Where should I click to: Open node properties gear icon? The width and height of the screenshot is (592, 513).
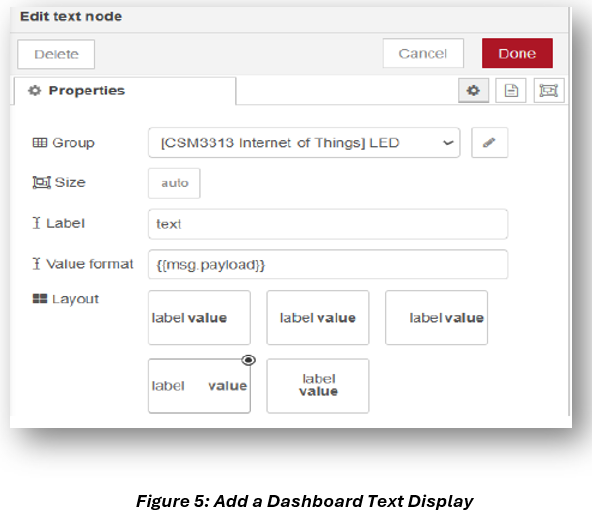473,91
